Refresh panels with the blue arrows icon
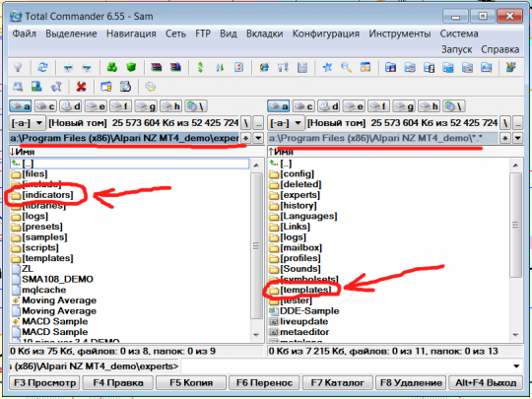The image size is (532, 399). pos(42,67)
